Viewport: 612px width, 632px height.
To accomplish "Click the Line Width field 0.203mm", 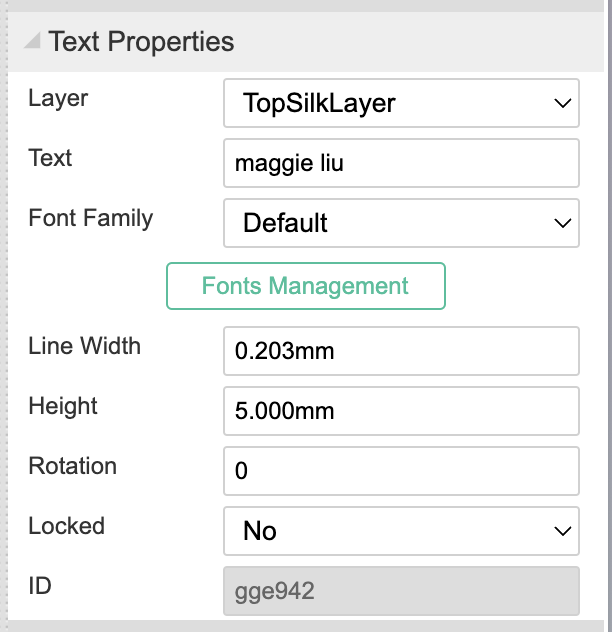I will click(401, 351).
